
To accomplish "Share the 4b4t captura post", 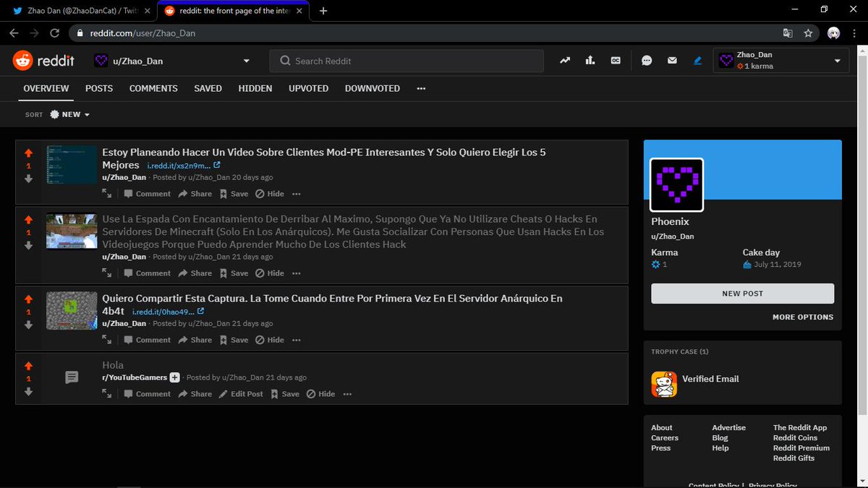I will coord(195,340).
